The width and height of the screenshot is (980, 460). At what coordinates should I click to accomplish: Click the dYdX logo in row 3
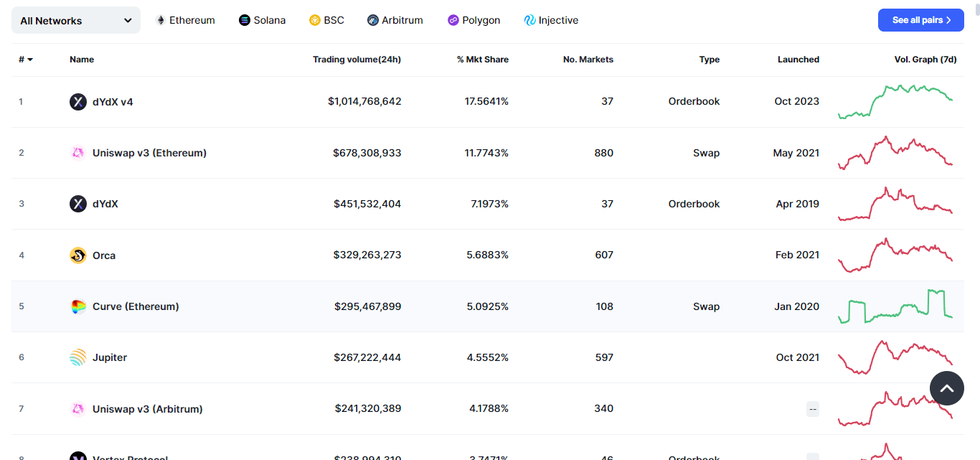pyautogui.click(x=78, y=204)
